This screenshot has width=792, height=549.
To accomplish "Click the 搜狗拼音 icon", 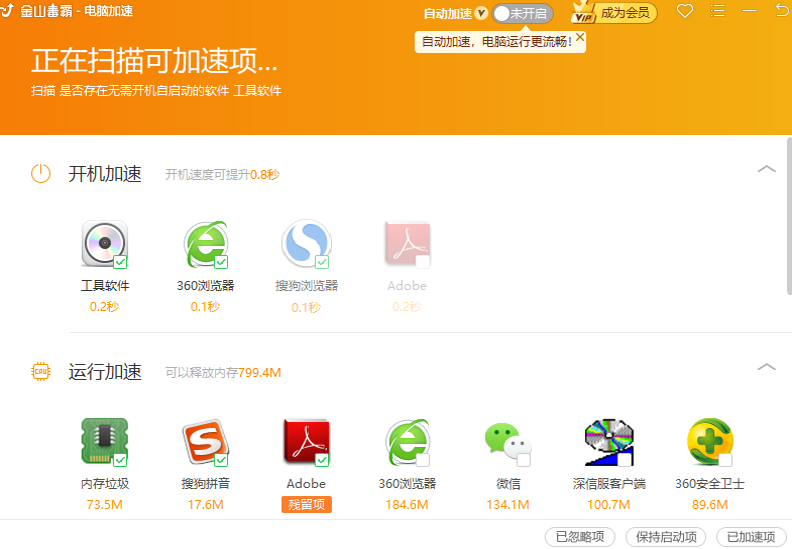I will click(x=206, y=441).
